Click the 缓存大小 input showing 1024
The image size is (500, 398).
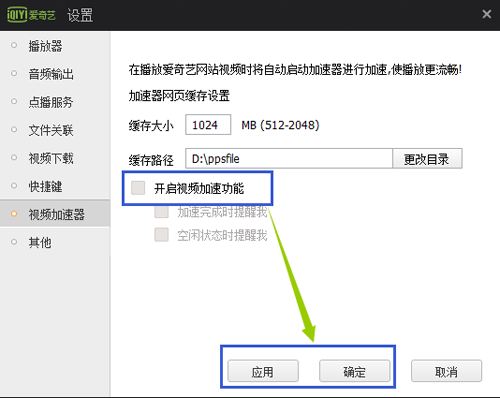(x=208, y=125)
